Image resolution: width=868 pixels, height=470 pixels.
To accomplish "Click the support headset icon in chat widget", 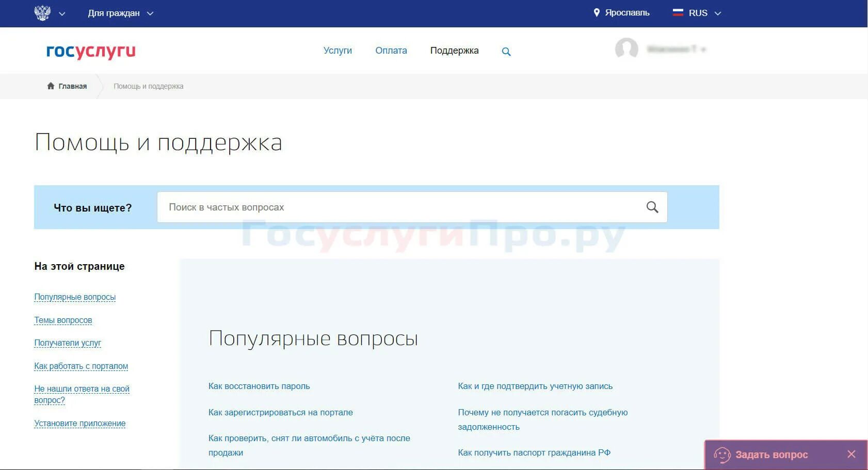I will click(x=722, y=455).
